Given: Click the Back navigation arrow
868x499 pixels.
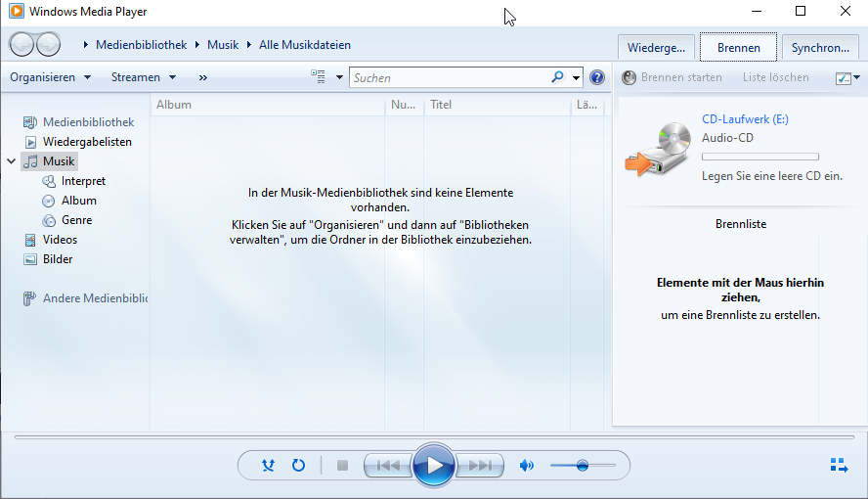Looking at the screenshot, I should point(22,44).
